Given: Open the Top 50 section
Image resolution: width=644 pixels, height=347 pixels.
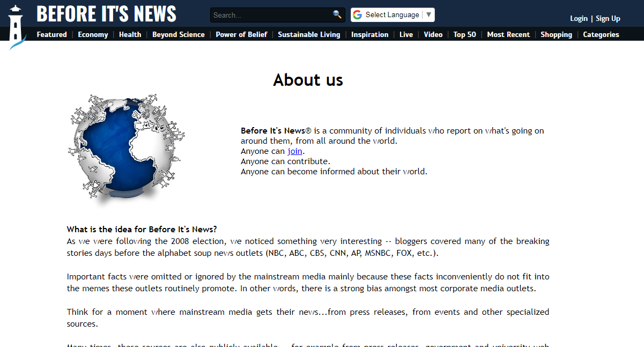Looking at the screenshot, I should (x=464, y=34).
